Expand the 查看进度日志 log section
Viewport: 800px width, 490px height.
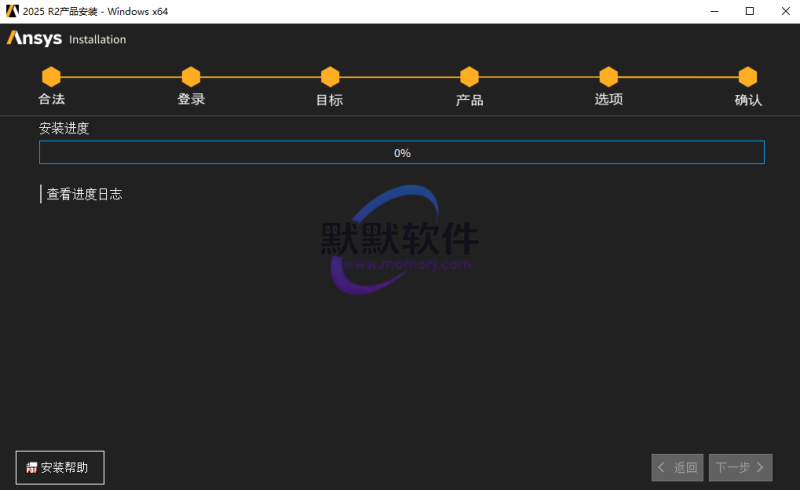click(x=84, y=194)
